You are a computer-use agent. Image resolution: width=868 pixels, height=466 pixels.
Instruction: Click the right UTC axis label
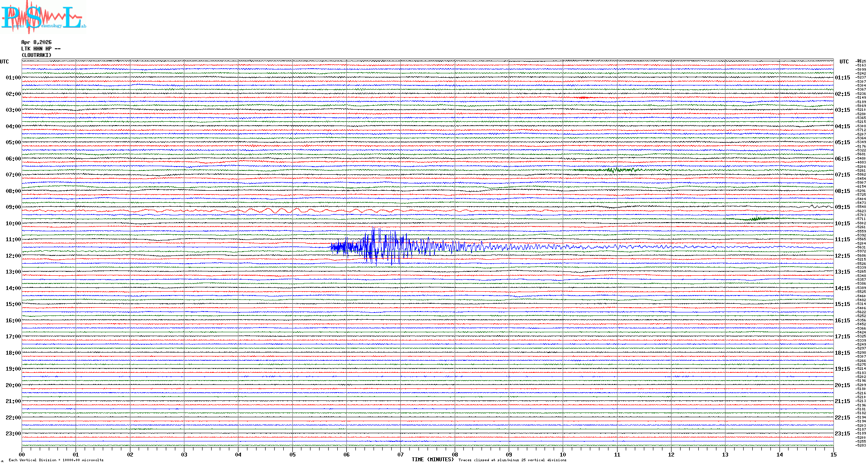(x=844, y=62)
